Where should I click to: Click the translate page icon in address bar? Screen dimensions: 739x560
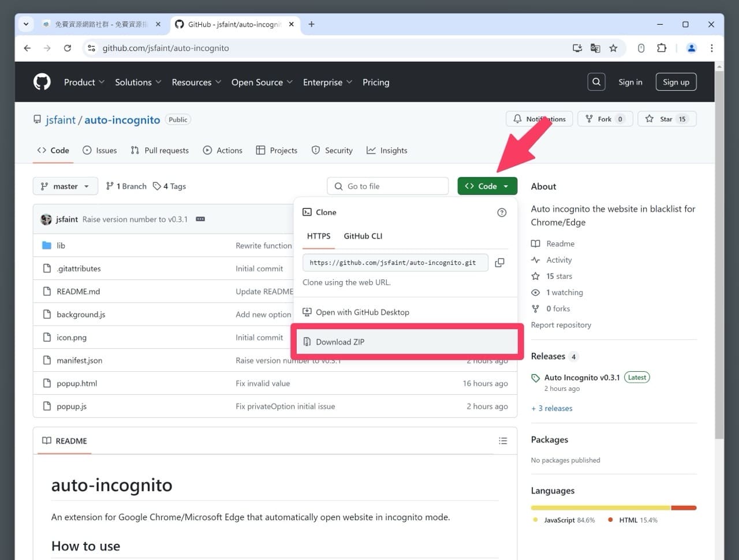(595, 48)
